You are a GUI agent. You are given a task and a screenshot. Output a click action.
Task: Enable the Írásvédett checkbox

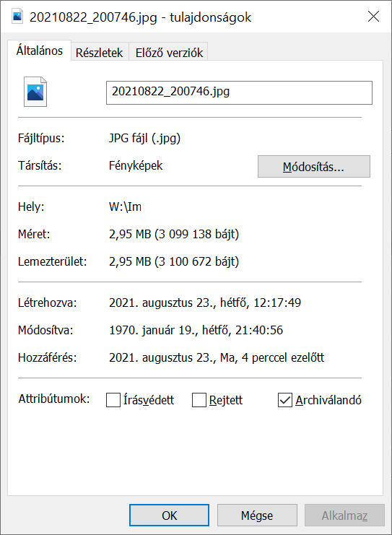(x=113, y=400)
